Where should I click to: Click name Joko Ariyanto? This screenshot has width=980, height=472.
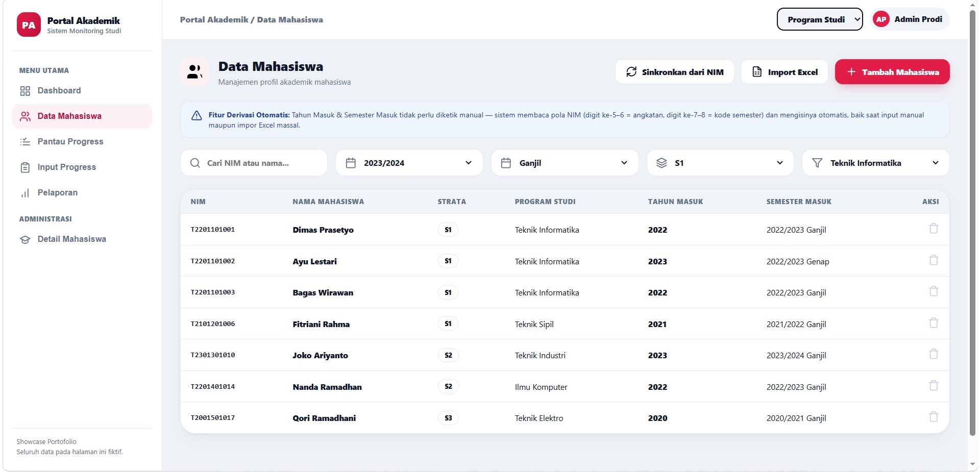[320, 356]
